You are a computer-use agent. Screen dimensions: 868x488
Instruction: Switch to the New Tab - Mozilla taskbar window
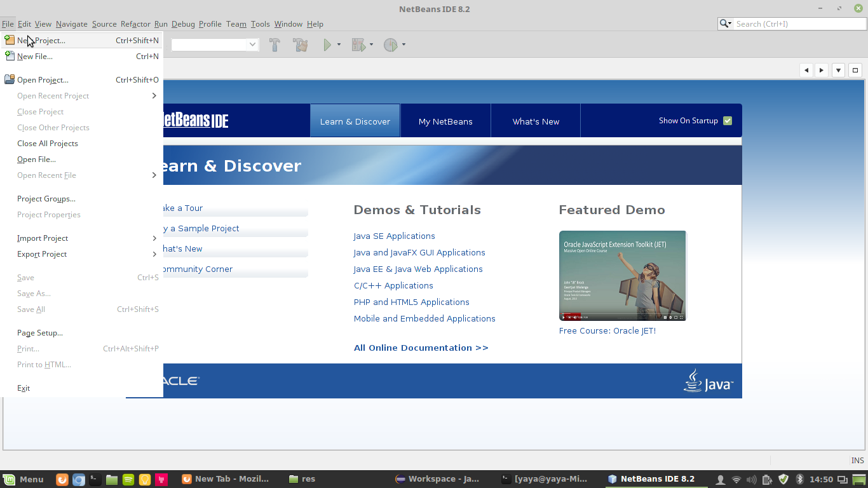[226, 479]
